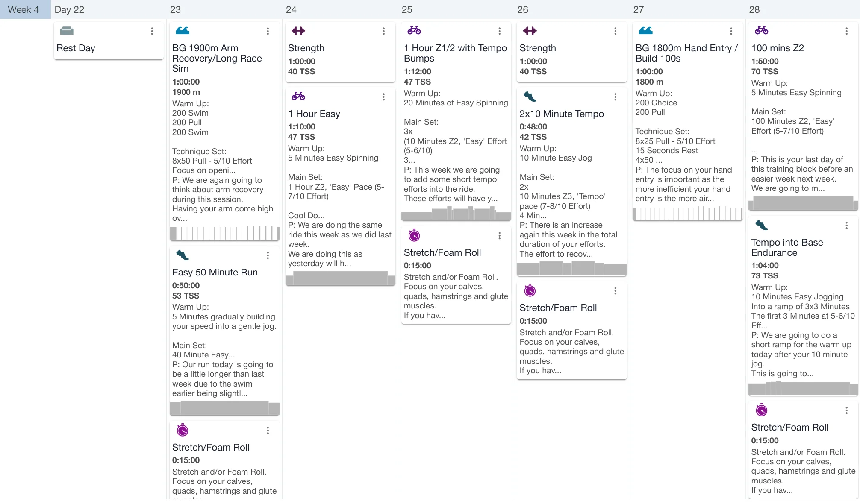This screenshot has width=860, height=504.
Task: Open options menu for Rest Day card
Action: [x=152, y=31]
